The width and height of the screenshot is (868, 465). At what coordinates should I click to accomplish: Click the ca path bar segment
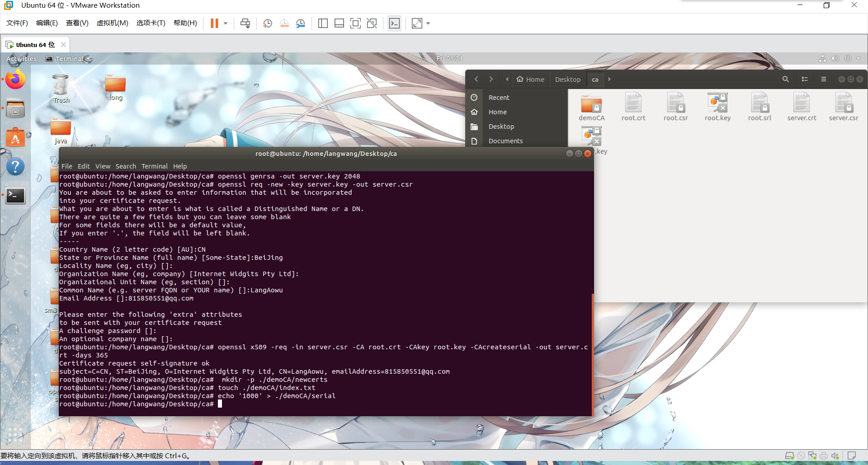click(x=595, y=79)
